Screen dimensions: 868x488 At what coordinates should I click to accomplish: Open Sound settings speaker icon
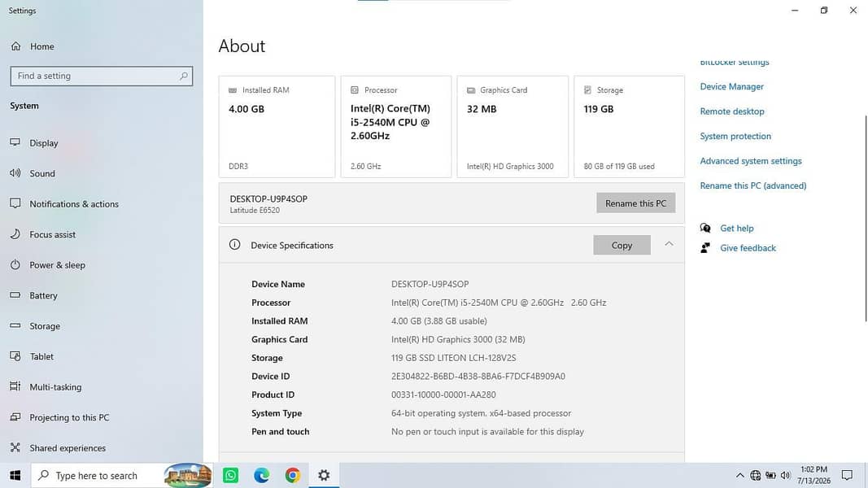(x=15, y=173)
